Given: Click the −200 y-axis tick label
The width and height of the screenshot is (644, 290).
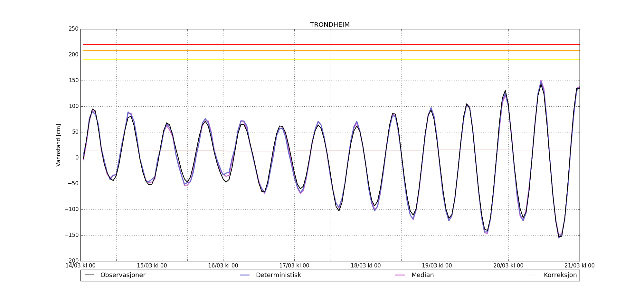Looking at the screenshot, I should (71, 261).
